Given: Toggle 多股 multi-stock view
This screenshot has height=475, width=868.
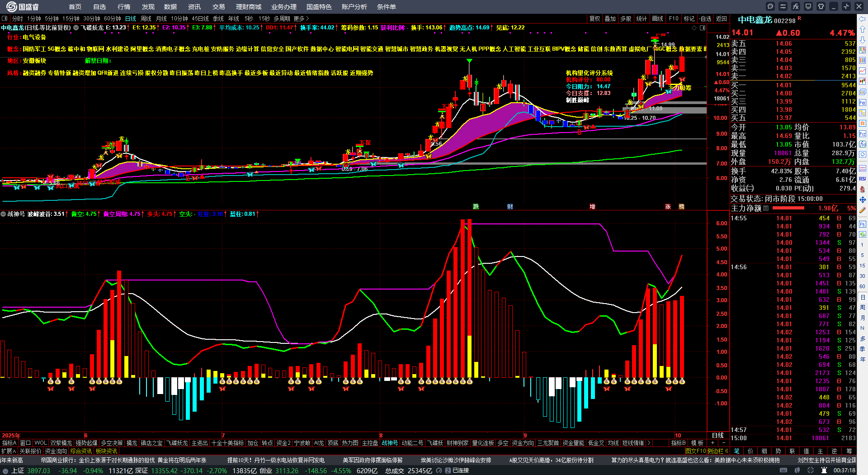Looking at the screenshot, I should (626, 19).
